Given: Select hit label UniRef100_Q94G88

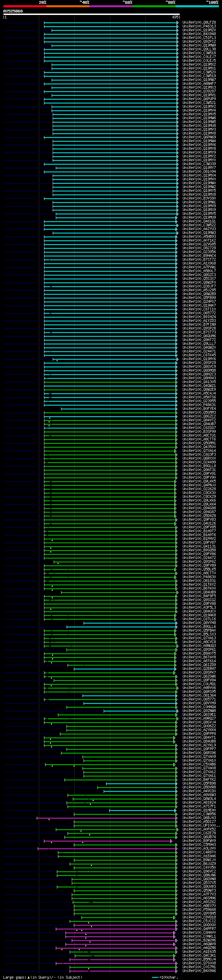Looking at the screenshot, I should (199, 508).
